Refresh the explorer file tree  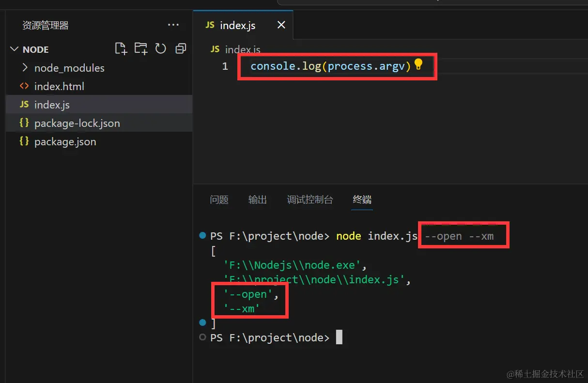160,48
